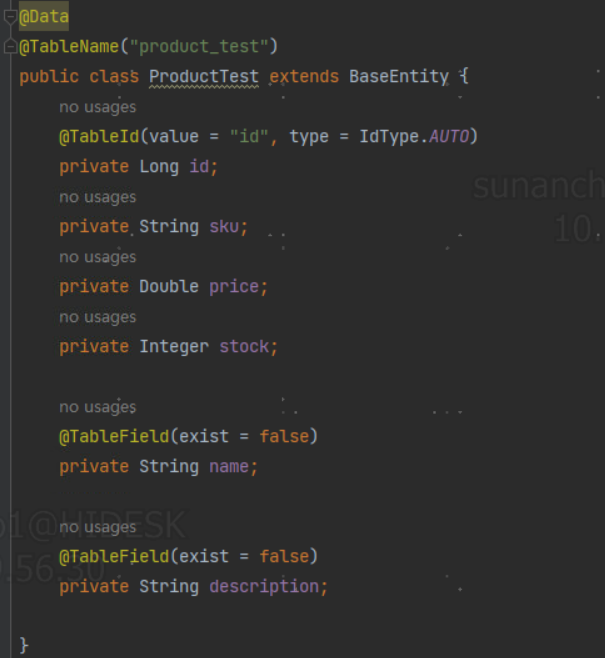Toggle the fold marker beside @TableName
This screenshot has width=605, height=658.
point(9,46)
